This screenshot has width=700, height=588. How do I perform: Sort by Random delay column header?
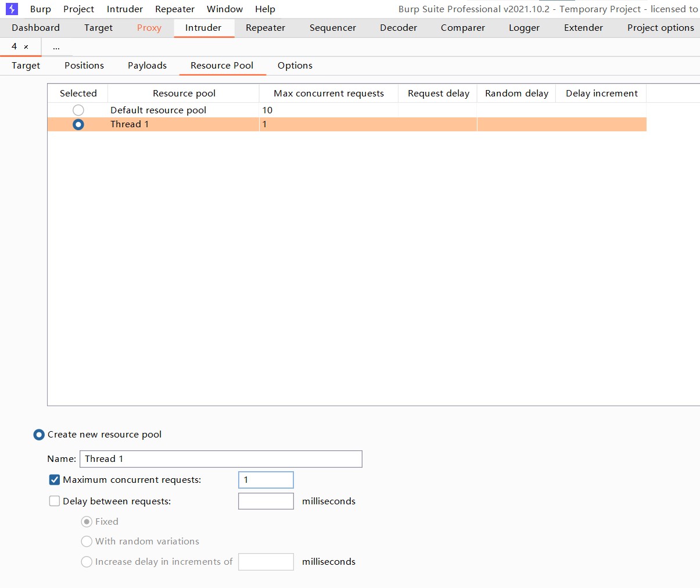[x=517, y=94]
